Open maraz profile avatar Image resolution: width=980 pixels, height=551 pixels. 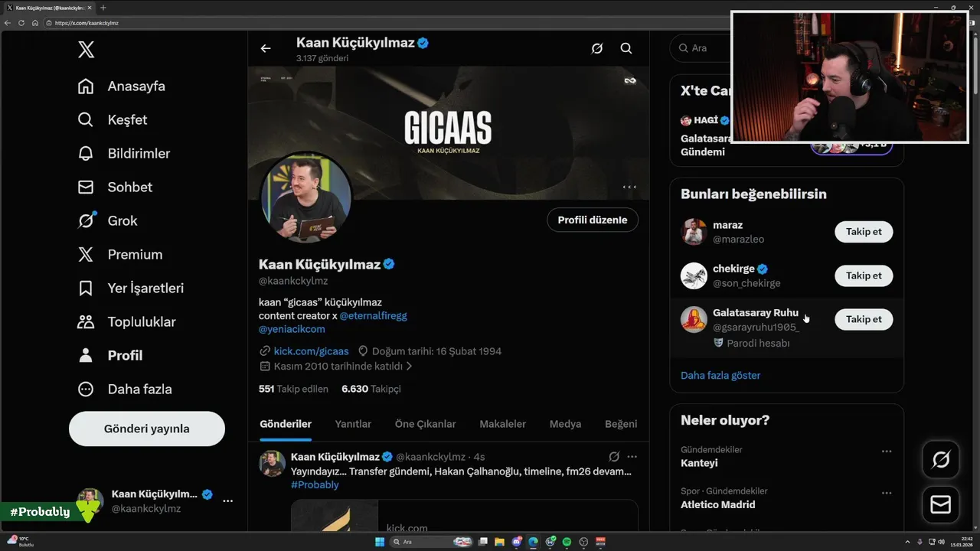point(694,232)
